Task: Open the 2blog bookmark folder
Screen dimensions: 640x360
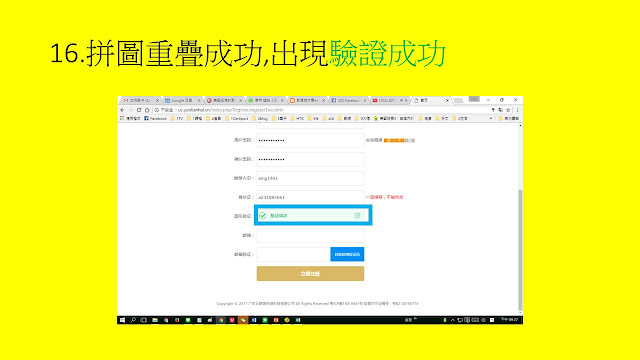Action: pos(260,118)
